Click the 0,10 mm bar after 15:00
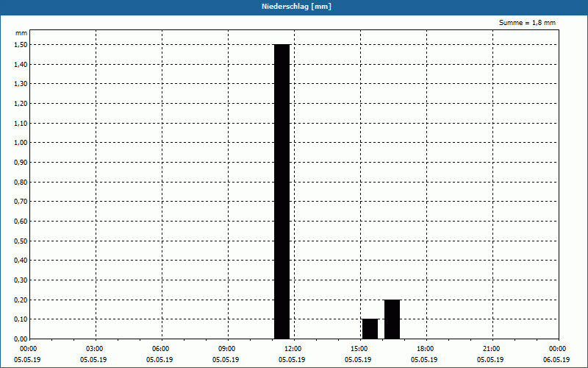The width and height of the screenshot is (588, 368). click(370, 329)
